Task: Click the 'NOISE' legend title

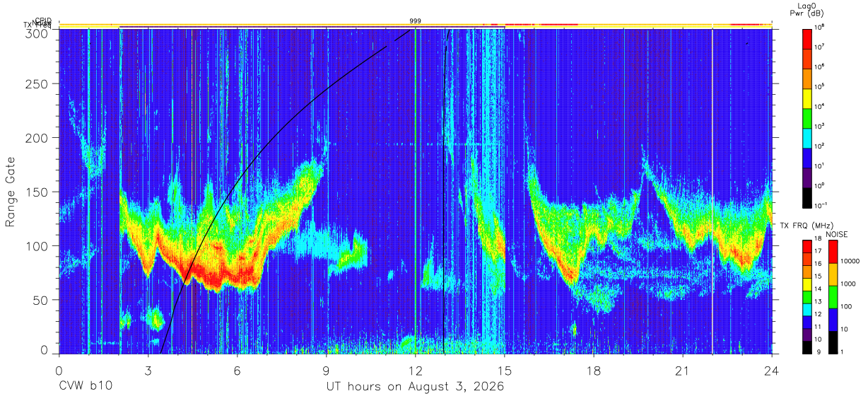Action: [x=837, y=234]
